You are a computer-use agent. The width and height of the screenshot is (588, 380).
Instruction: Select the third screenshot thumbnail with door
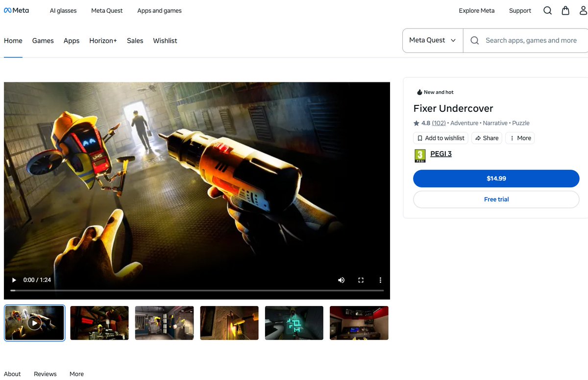coord(164,323)
